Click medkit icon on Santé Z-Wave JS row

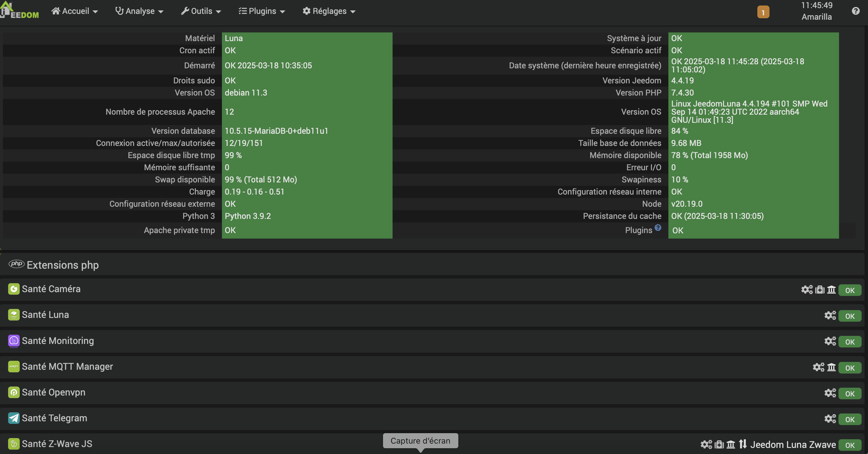pos(719,444)
